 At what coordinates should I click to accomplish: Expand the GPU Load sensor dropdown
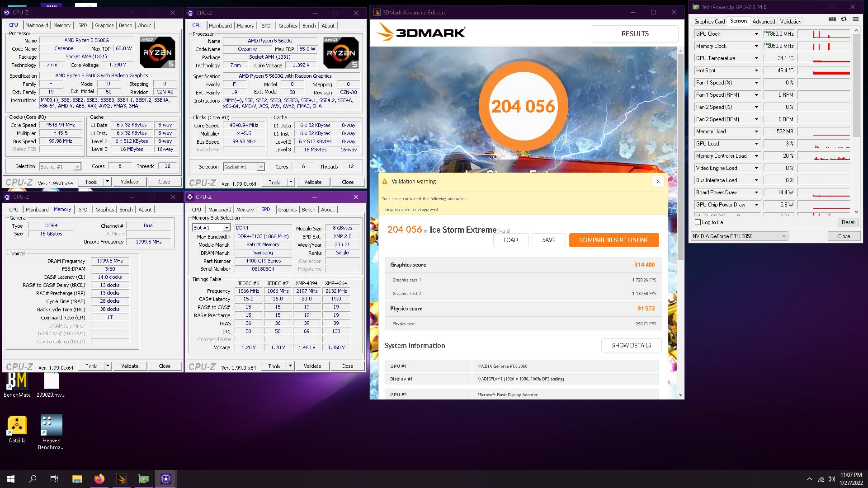tap(756, 144)
